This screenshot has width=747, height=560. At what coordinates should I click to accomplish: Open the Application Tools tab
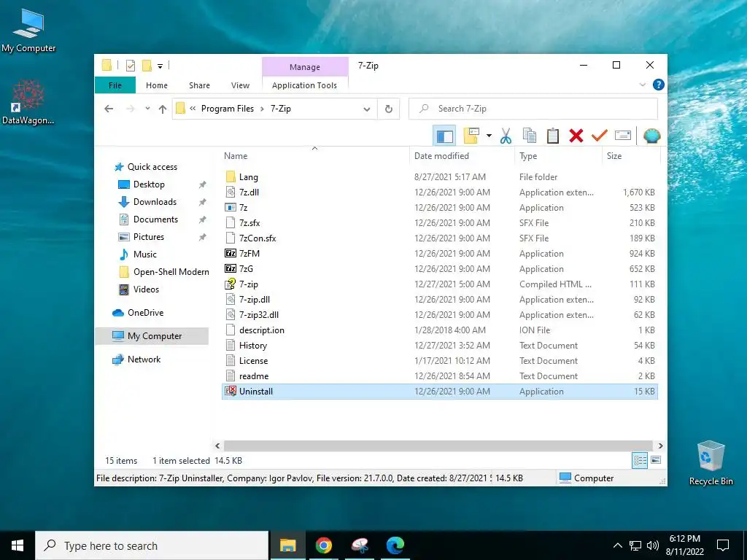click(x=304, y=85)
